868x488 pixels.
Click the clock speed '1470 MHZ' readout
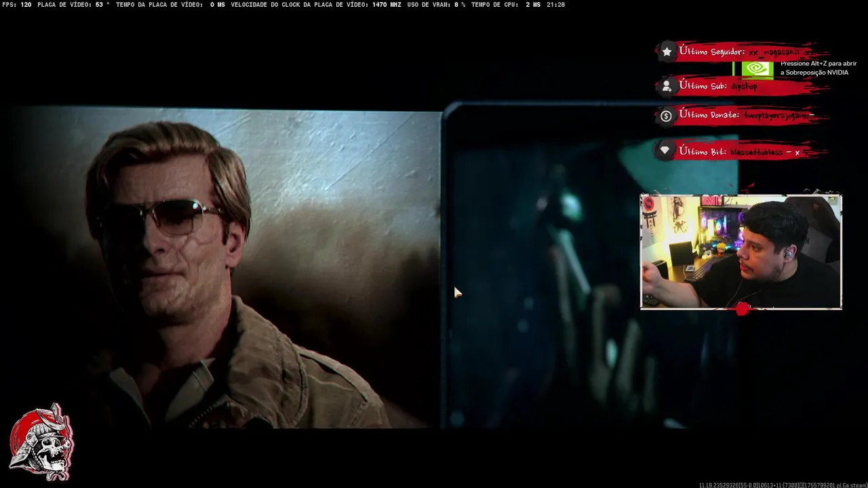(387, 5)
